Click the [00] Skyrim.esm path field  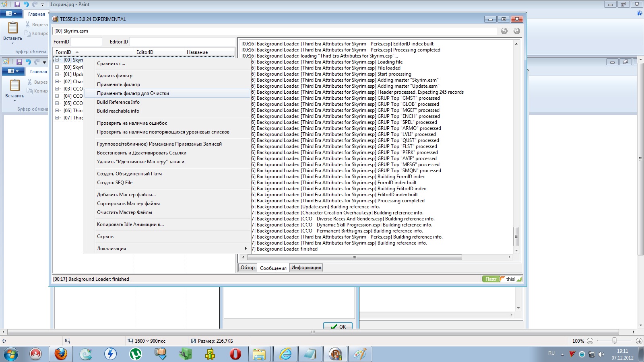275,31
